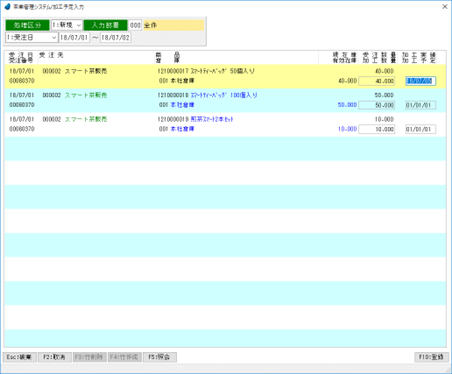Open the 1:受注日 date type dropdown
Viewport: 452px width, 374px height.
pyautogui.click(x=32, y=37)
